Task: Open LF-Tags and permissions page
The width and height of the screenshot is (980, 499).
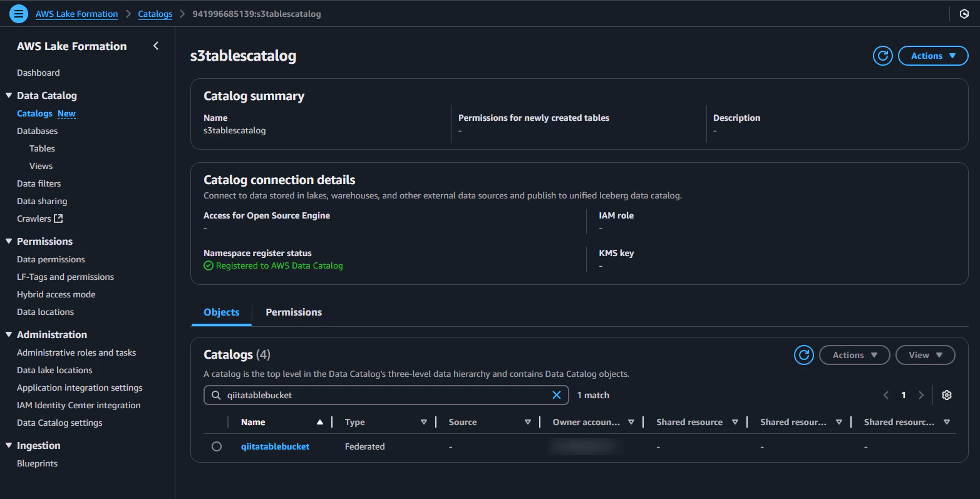Action: pos(65,277)
